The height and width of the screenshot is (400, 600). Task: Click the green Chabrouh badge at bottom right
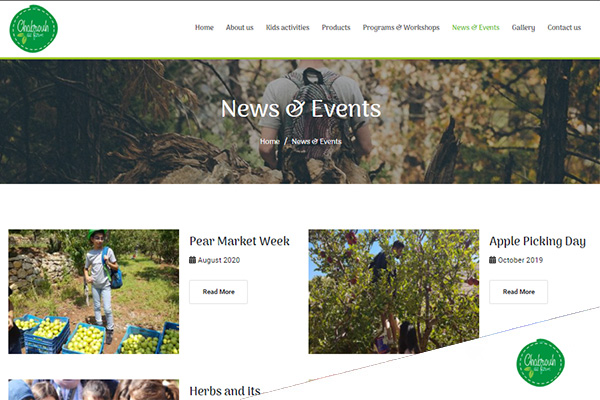[x=541, y=362]
